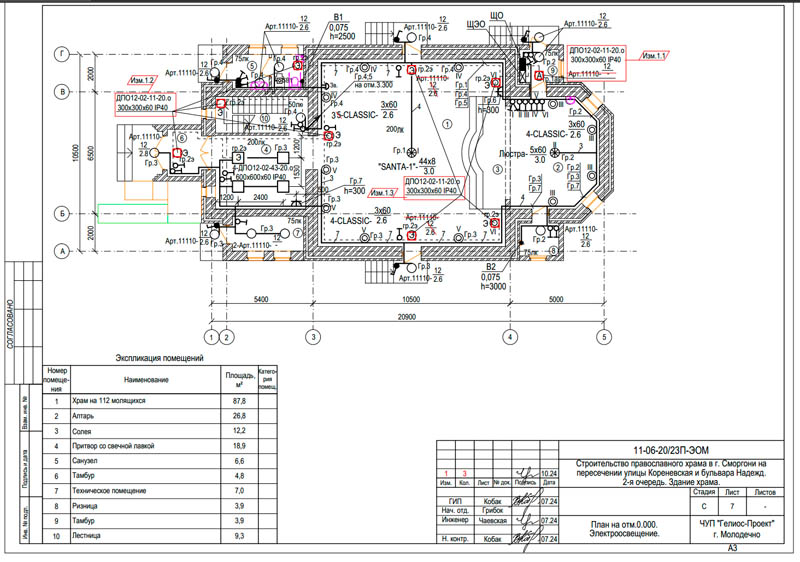800x562 pixels.
Task: Click the overall dimension 20900
Action: coord(407,317)
